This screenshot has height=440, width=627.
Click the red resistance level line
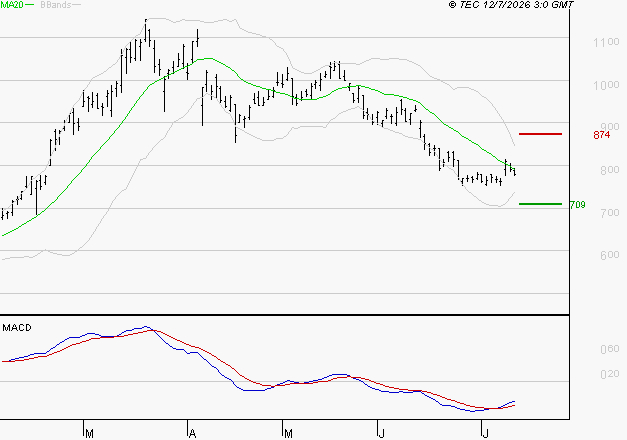(x=540, y=134)
